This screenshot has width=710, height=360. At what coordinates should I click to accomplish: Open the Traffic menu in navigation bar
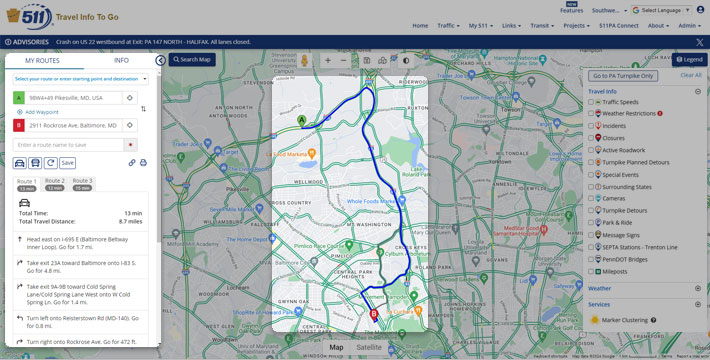[x=448, y=26]
